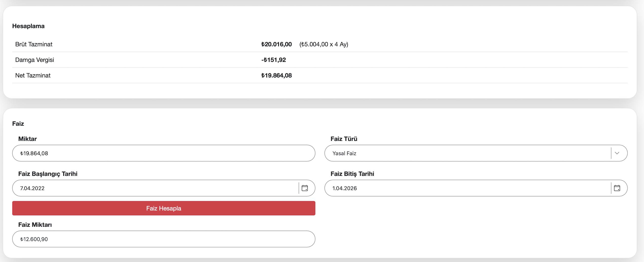This screenshot has width=644, height=262.
Task: Open the calendar picker for Faiz Başlangıç Tarihi
Action: click(x=304, y=188)
